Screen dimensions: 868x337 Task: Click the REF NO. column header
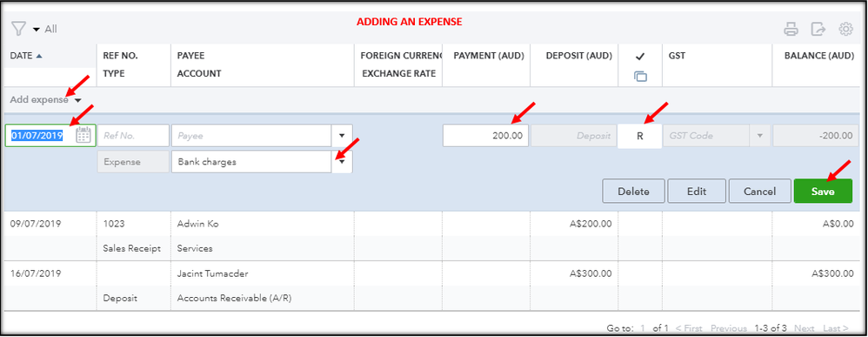click(120, 56)
